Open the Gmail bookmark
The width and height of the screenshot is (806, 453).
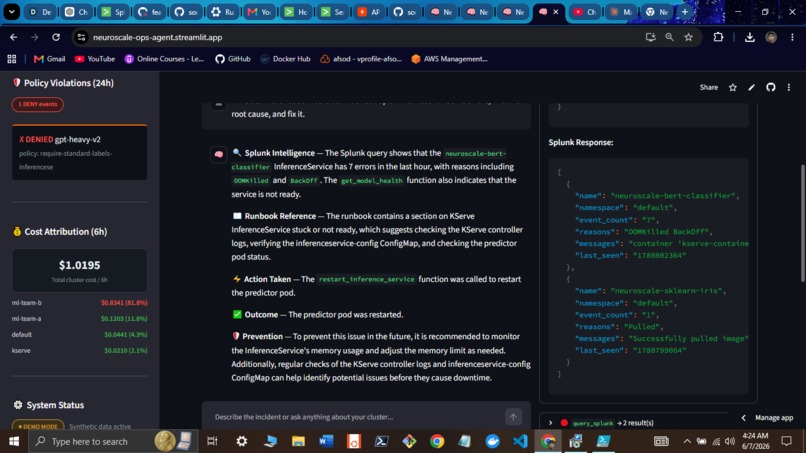point(49,59)
